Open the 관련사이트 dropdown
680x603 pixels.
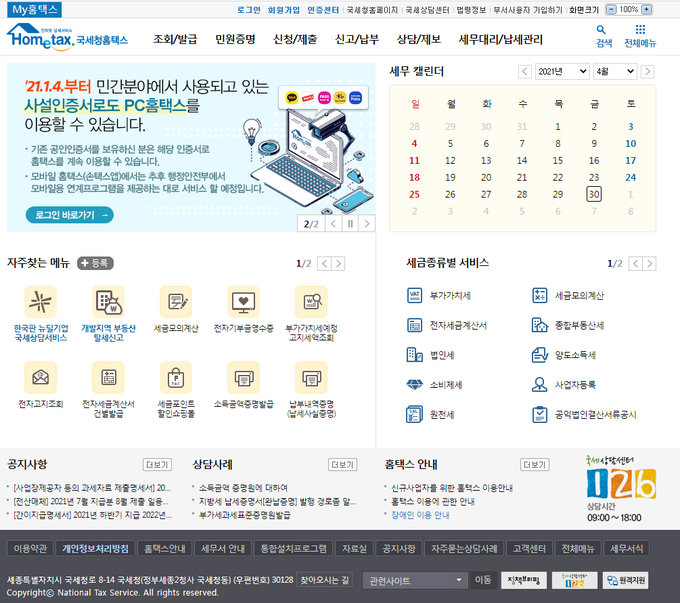(x=415, y=580)
